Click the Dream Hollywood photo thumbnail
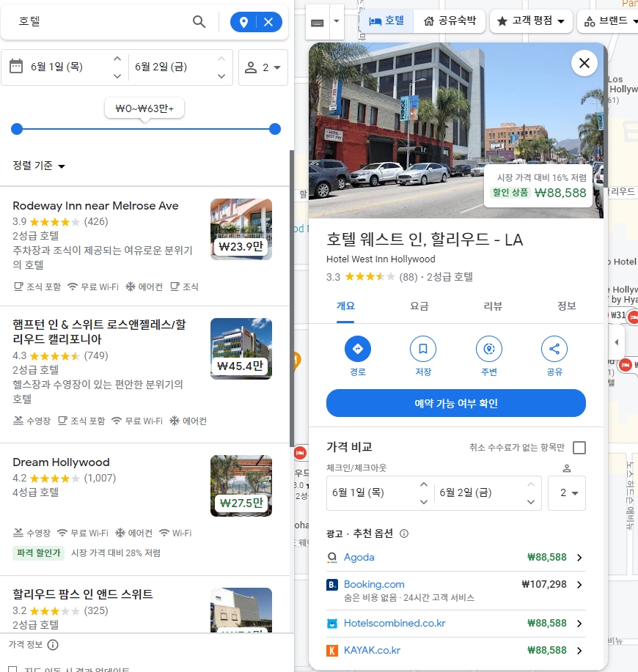 (x=241, y=485)
